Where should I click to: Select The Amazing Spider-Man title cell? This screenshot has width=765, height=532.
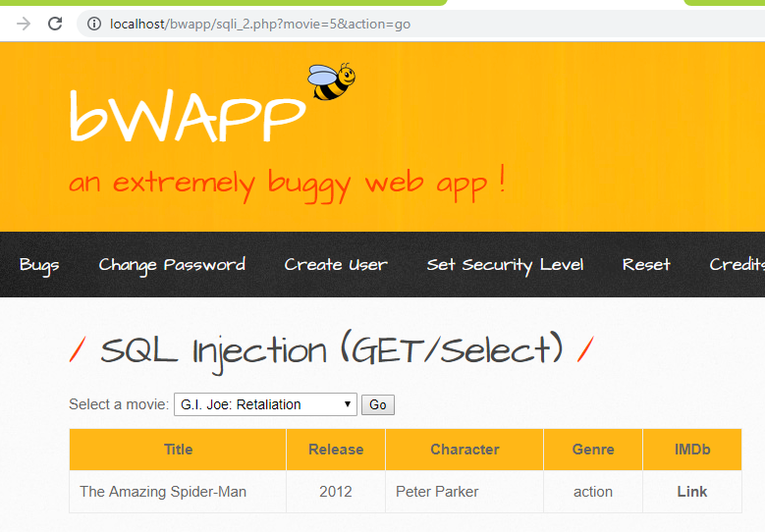pyautogui.click(x=178, y=492)
